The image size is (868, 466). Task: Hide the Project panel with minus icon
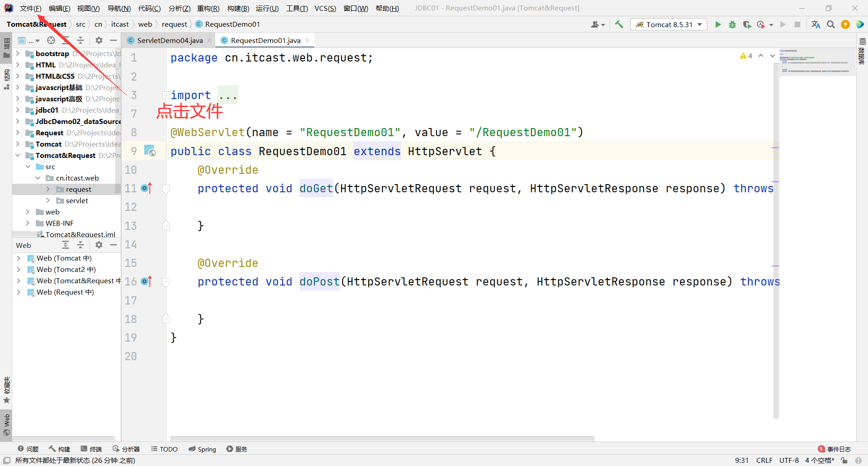click(113, 41)
